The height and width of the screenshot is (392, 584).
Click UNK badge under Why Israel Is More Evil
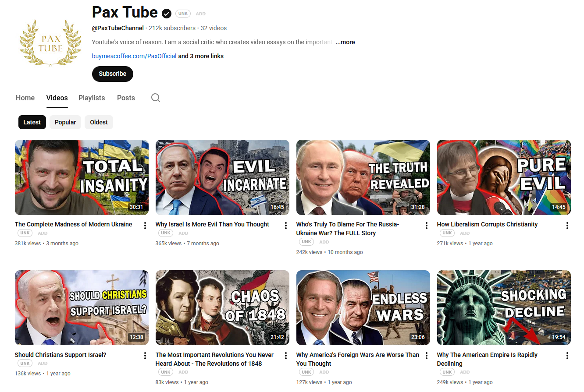[x=166, y=233]
